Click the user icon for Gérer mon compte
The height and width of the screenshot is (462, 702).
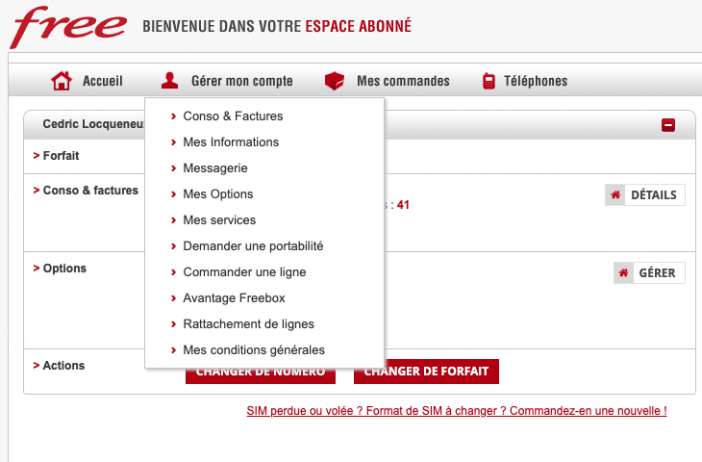click(170, 81)
